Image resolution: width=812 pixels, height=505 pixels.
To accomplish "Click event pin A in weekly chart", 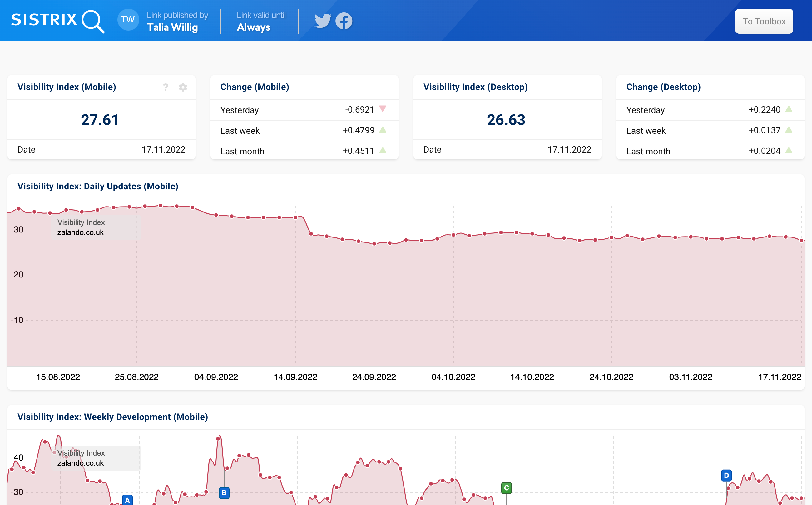I will [127, 500].
